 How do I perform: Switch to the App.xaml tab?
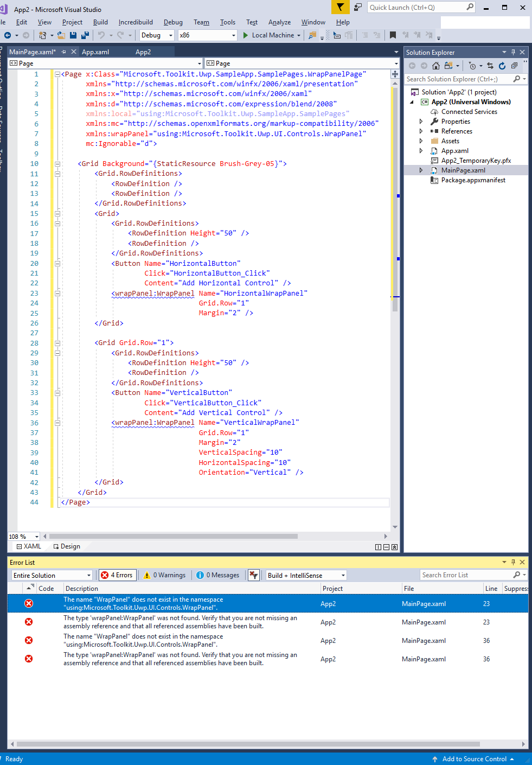(95, 52)
